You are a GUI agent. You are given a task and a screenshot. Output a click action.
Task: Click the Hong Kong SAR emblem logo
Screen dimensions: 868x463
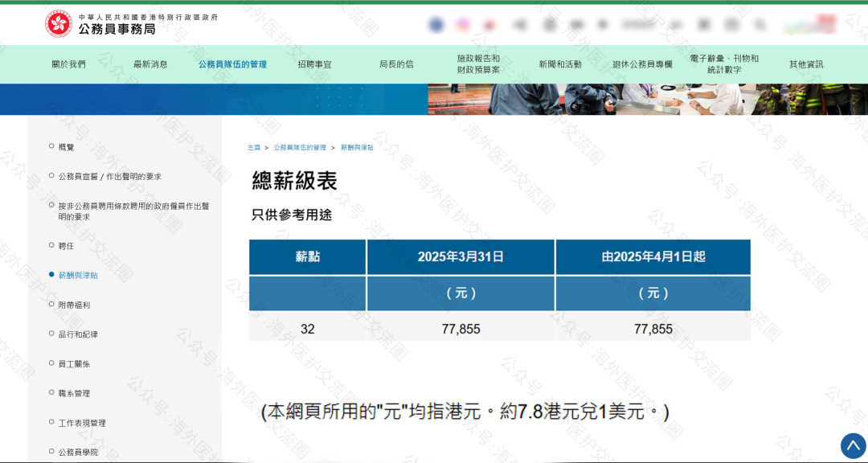click(59, 24)
